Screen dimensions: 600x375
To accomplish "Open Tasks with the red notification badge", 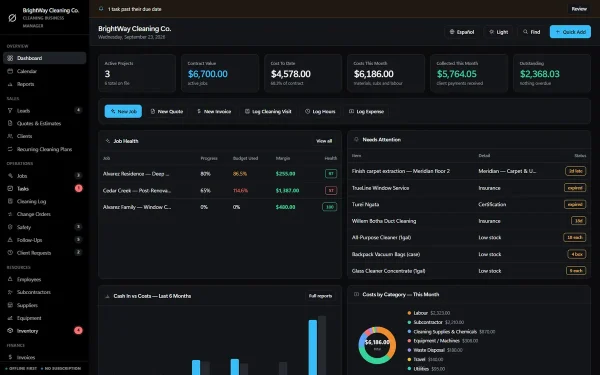I will [44, 188].
